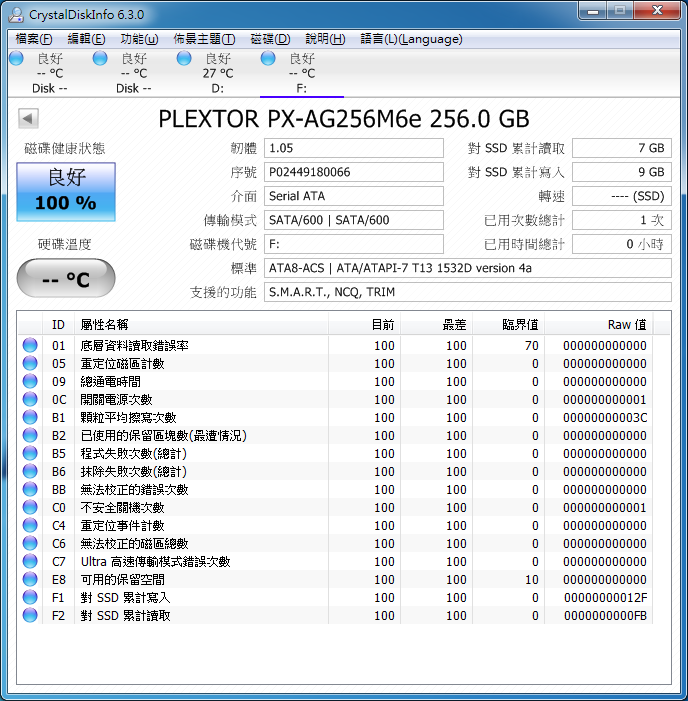Click status orb for attribute F1
The image size is (688, 701).
30,597
